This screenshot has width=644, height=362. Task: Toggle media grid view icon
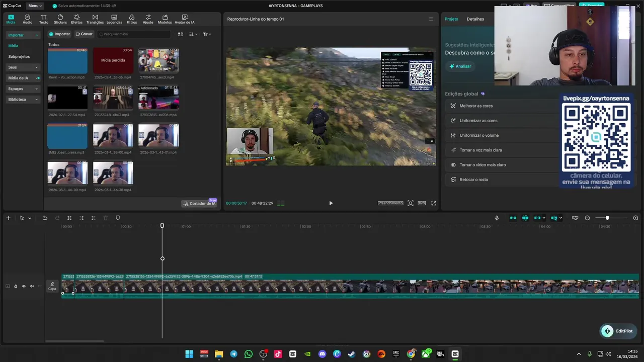[180, 34]
